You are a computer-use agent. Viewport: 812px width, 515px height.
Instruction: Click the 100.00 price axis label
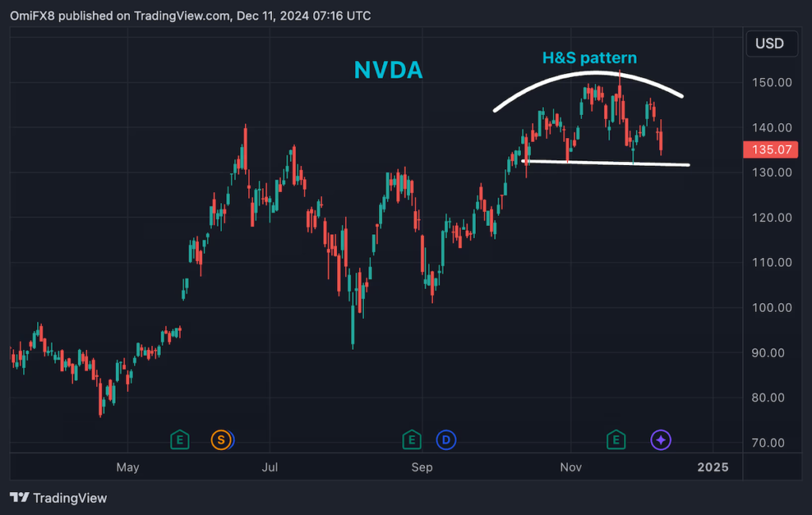coord(772,308)
